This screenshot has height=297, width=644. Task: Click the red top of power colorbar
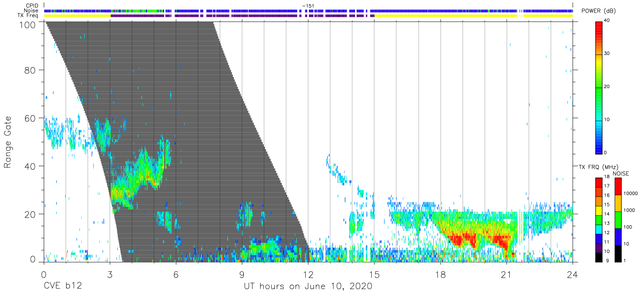pyautogui.click(x=599, y=26)
